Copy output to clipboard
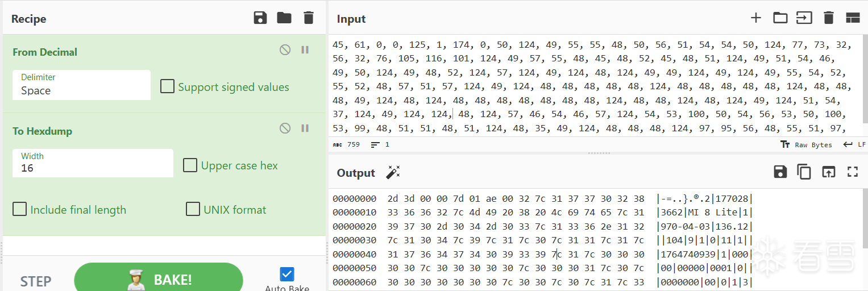This screenshot has width=868, height=291. [x=804, y=172]
